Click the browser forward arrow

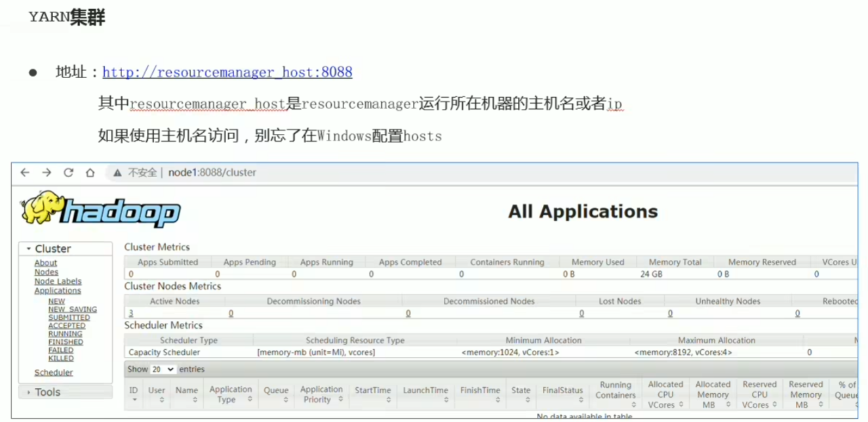(47, 173)
